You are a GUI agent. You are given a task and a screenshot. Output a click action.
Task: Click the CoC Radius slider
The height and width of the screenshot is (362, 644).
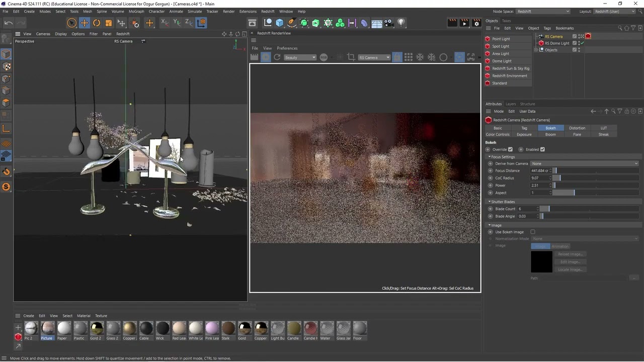click(595, 178)
